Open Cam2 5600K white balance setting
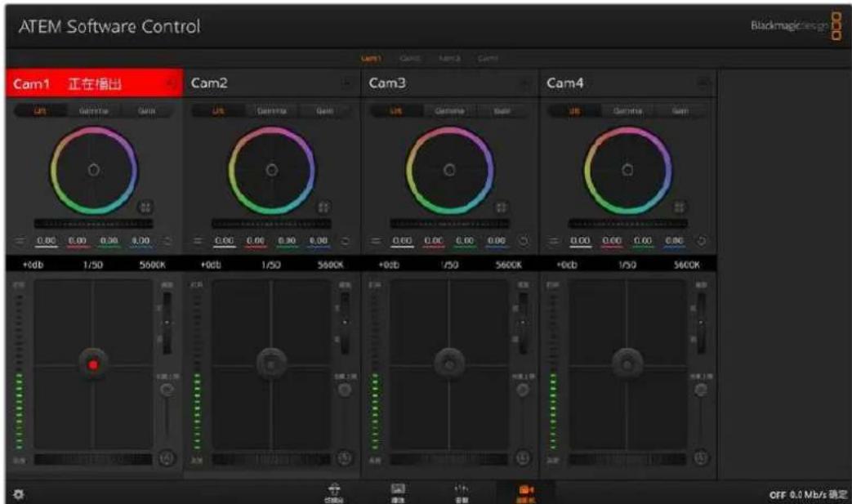852x504 pixels. point(330,265)
